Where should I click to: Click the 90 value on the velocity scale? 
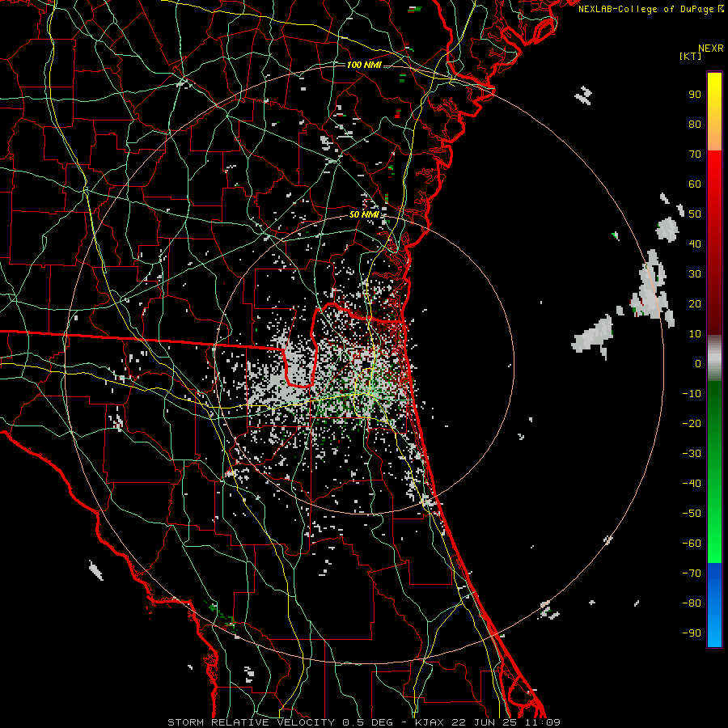[x=695, y=95]
